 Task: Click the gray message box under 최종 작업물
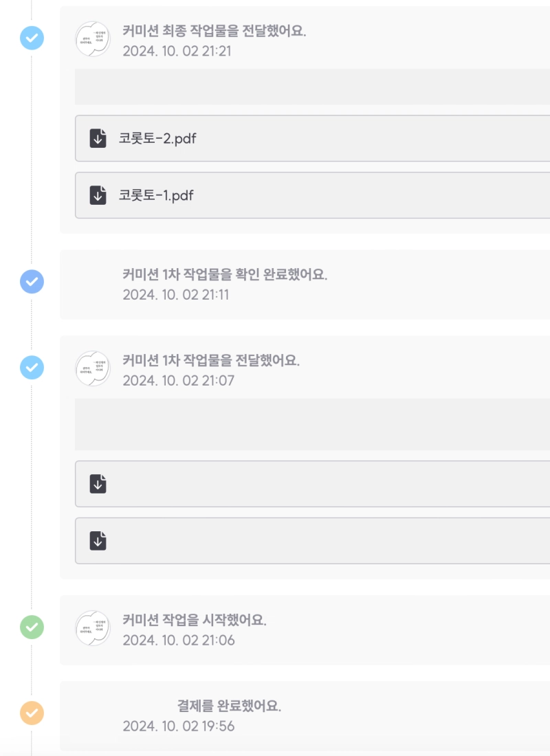click(x=309, y=87)
